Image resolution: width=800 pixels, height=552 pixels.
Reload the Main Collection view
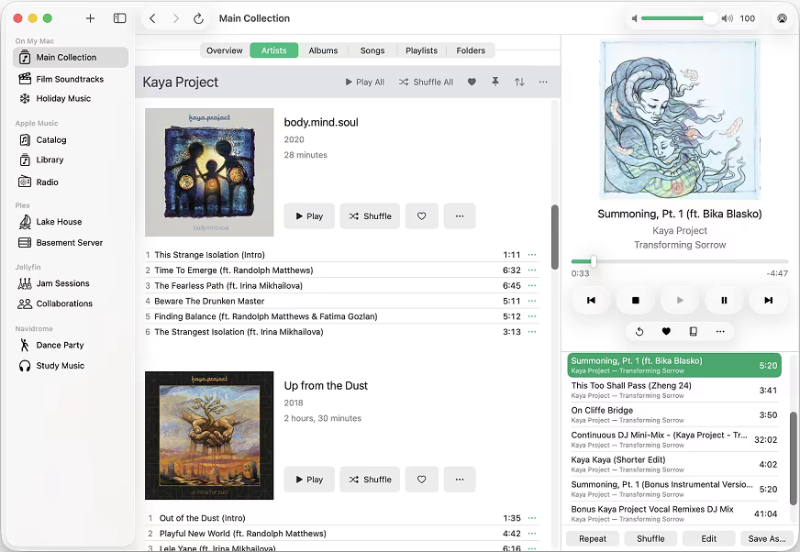198,18
